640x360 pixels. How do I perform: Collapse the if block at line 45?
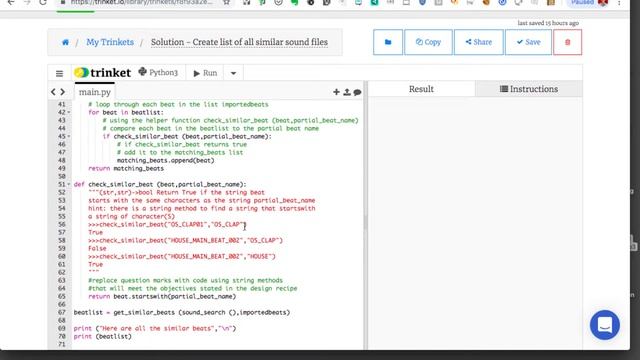[x=69, y=136]
